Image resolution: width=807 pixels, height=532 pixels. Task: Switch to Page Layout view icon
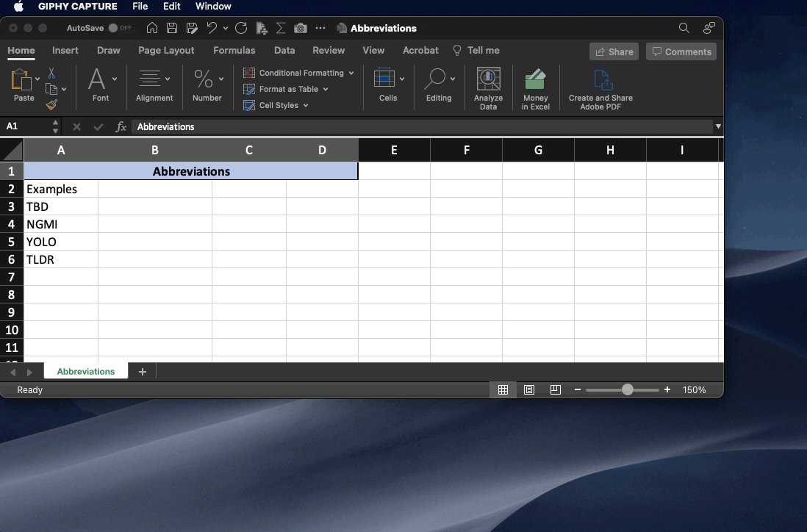pos(529,390)
